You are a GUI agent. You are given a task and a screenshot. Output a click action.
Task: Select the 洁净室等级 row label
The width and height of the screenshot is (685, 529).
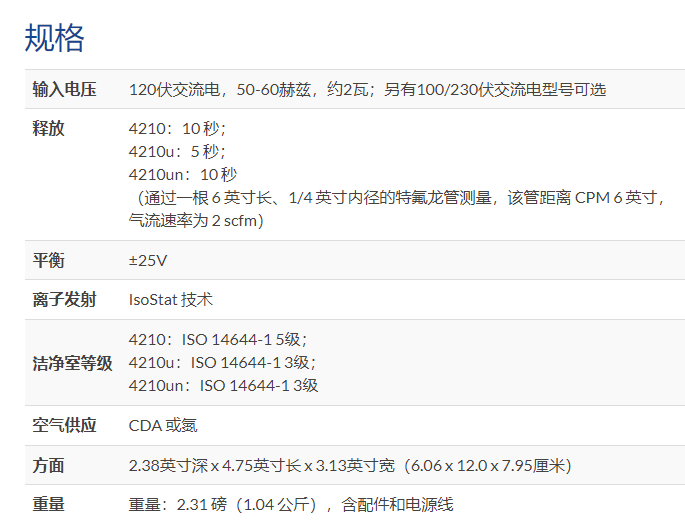[x=72, y=362]
